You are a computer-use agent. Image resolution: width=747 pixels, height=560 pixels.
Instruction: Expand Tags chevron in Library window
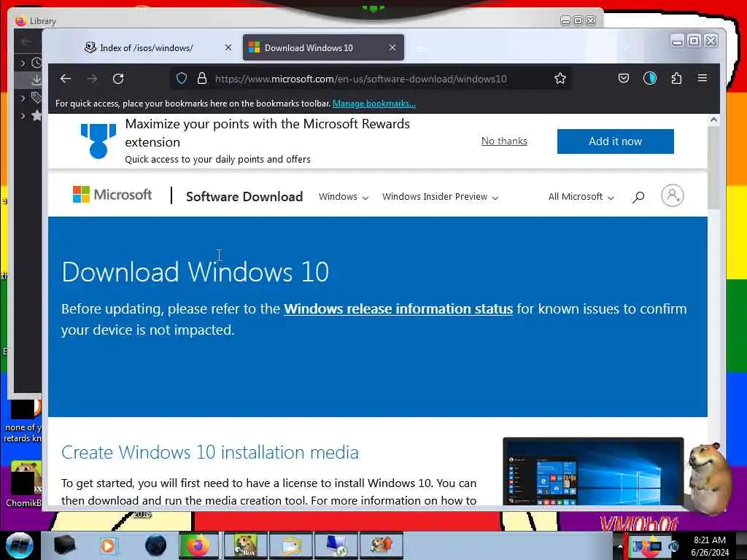(23, 98)
